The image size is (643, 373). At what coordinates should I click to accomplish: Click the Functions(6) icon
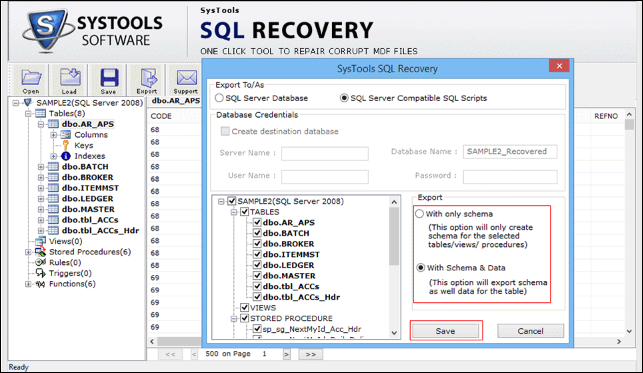(40, 284)
